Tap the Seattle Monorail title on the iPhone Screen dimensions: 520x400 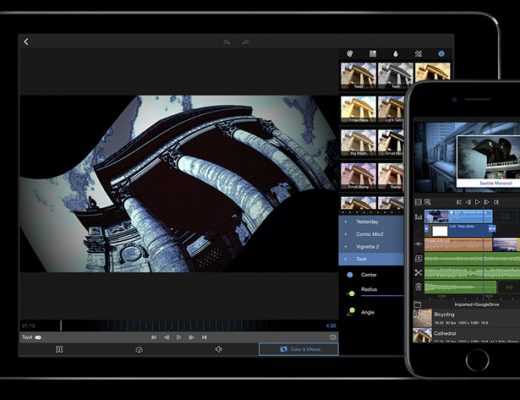(x=495, y=183)
